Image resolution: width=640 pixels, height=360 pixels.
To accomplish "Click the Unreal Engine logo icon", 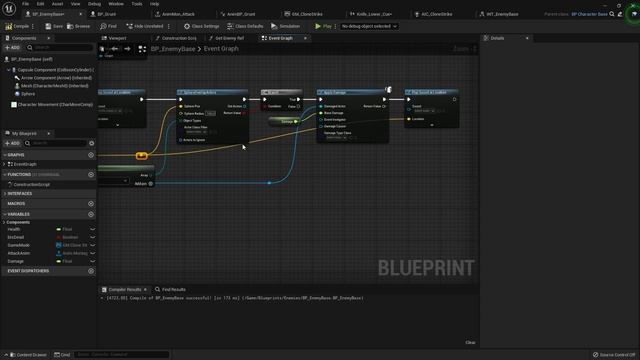I will [x=9, y=8].
